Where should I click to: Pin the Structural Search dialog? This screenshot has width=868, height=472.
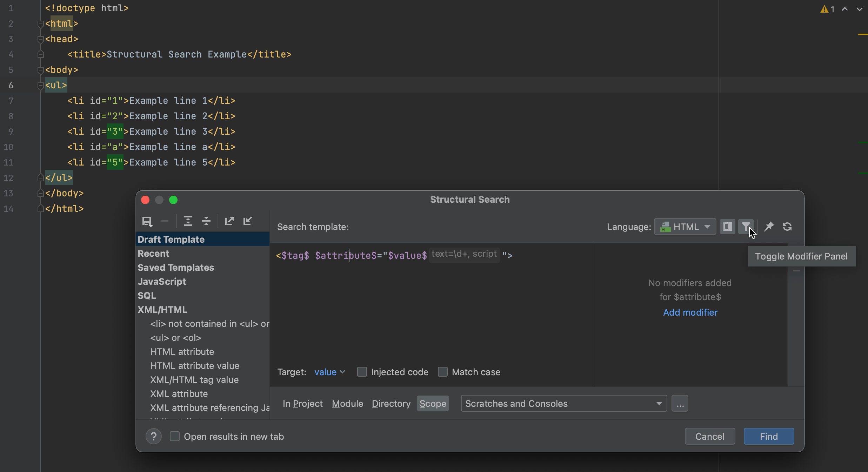point(769,227)
